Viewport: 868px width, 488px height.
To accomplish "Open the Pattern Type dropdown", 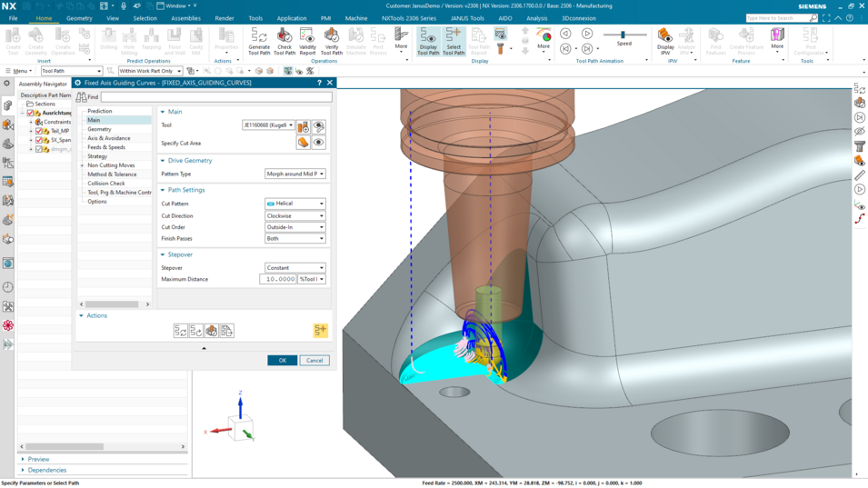I will coord(295,174).
